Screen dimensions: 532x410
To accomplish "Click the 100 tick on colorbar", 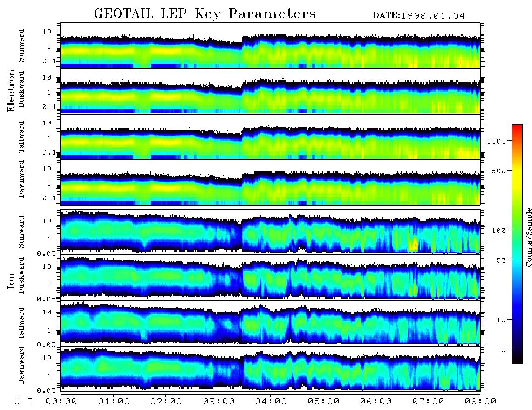I will [x=498, y=231].
